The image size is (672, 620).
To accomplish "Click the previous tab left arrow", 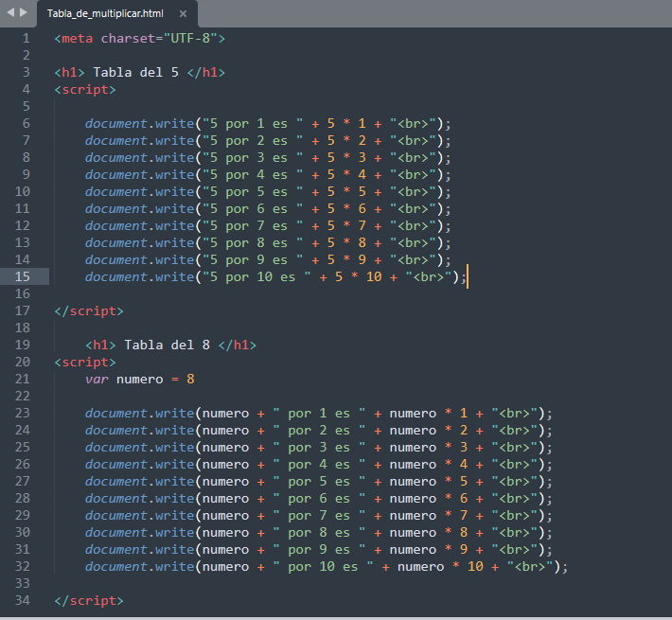I will point(10,13).
